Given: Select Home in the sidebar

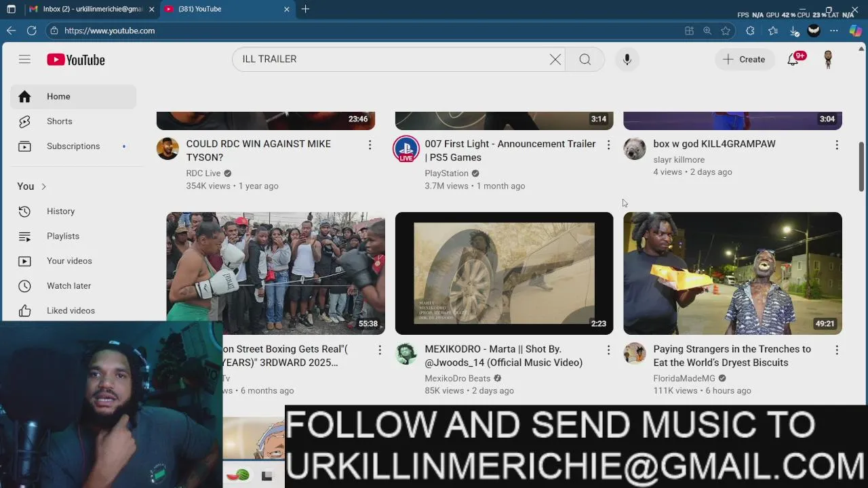Looking at the screenshot, I should pos(73,96).
